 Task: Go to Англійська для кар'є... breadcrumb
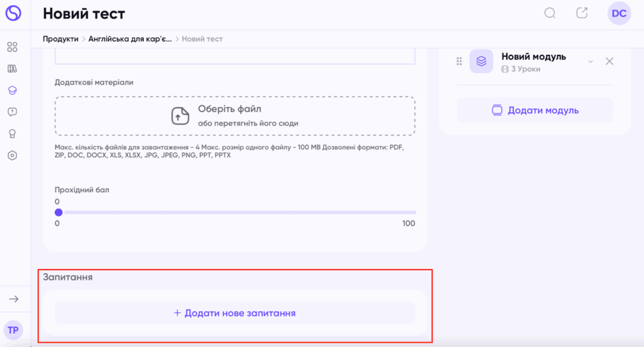pyautogui.click(x=130, y=38)
